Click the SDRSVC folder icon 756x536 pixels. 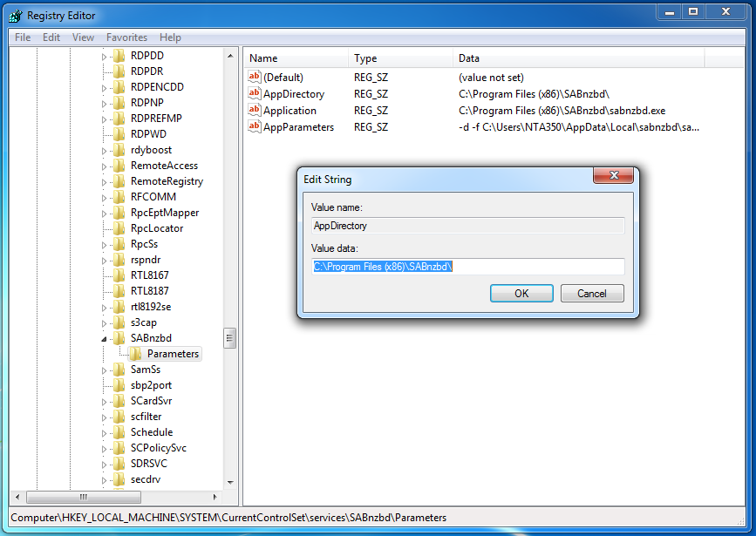119,464
